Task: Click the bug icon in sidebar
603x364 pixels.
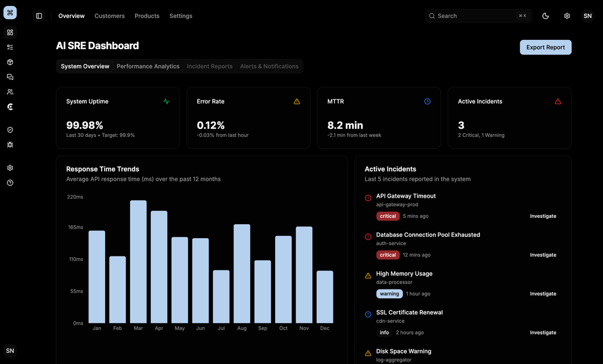Action: (10, 144)
